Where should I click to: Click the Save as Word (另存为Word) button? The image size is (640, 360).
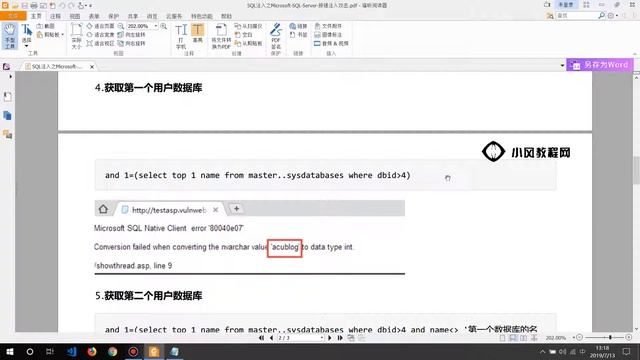(x=600, y=65)
